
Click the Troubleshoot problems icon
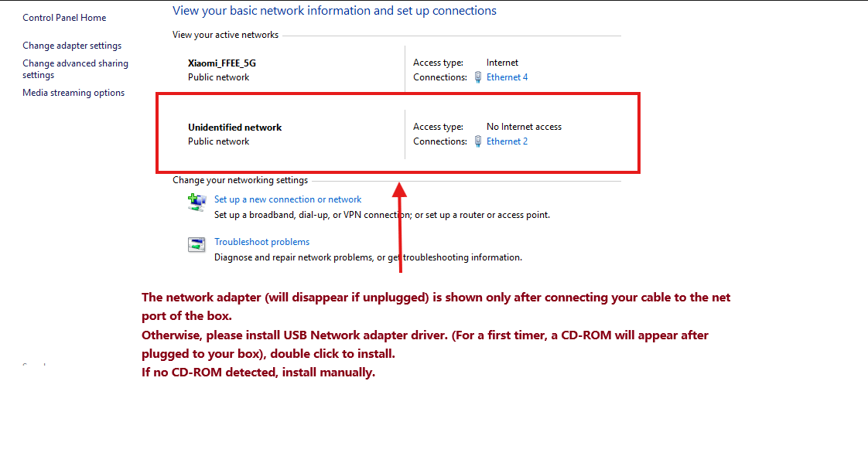coord(196,245)
